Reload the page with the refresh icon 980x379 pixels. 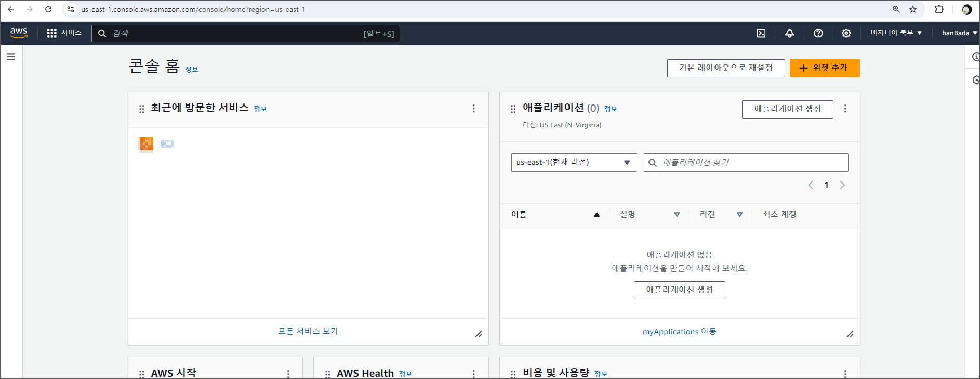pos(48,9)
